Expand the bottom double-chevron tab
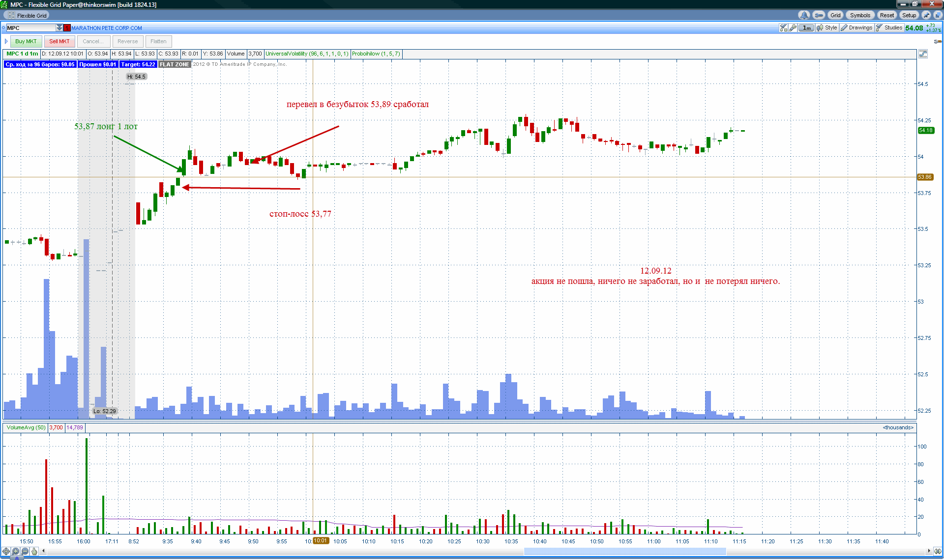 pos(17,558)
